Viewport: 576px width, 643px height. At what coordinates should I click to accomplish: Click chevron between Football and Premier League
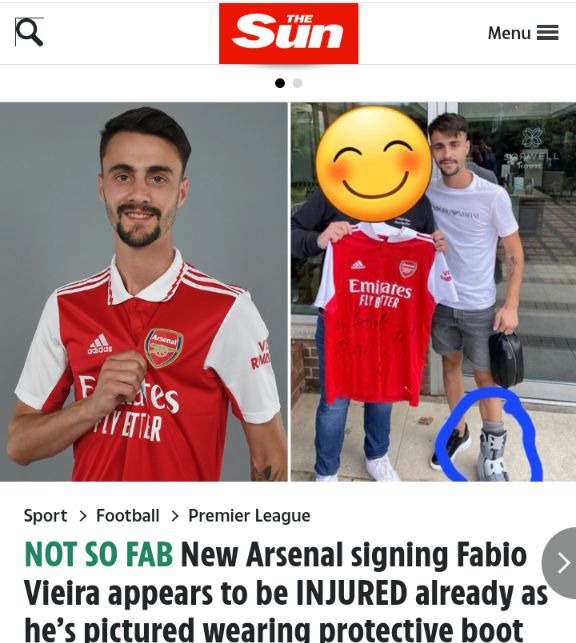tap(175, 516)
